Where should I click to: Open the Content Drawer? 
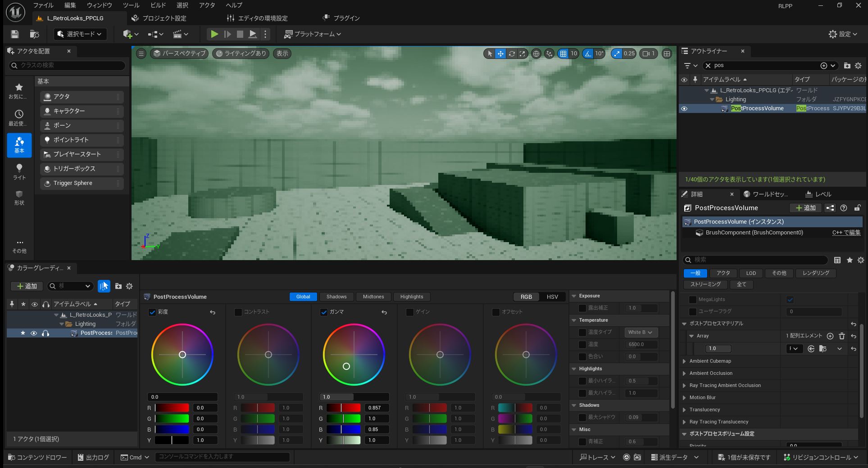36,457
